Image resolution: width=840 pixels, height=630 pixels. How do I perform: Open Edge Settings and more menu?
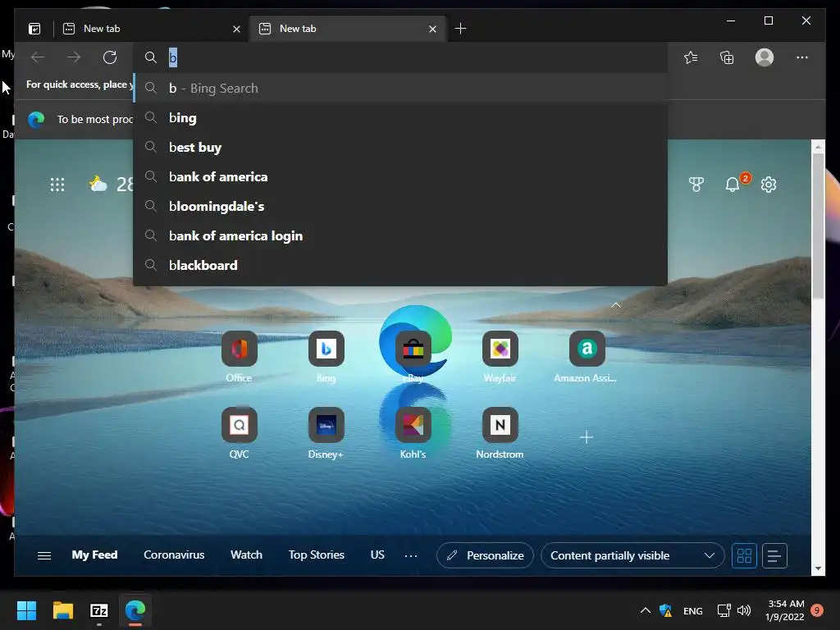pyautogui.click(x=802, y=57)
